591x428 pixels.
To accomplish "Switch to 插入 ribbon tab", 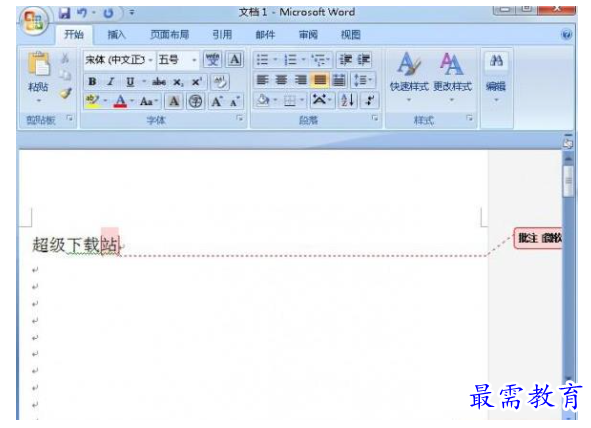I will (x=116, y=35).
